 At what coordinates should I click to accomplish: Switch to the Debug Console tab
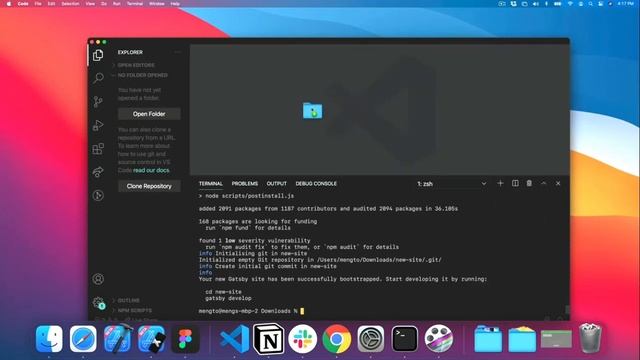tap(316, 184)
